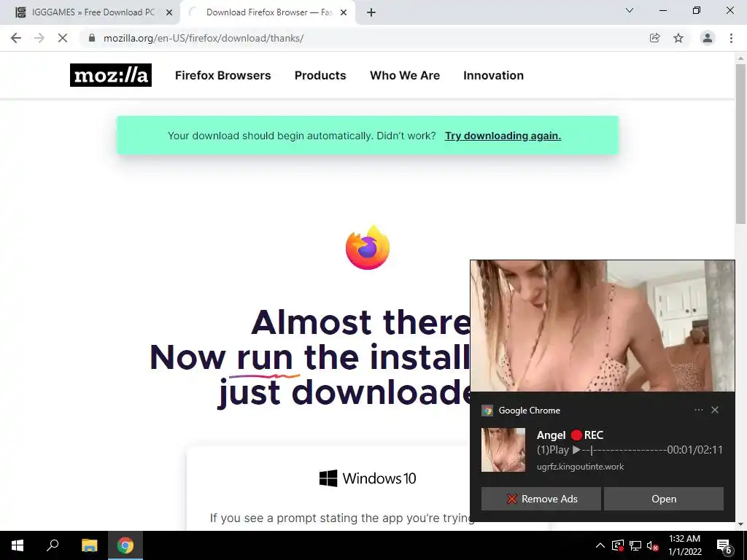Click Try downloading again link
The height and width of the screenshot is (560, 747).
coord(503,136)
